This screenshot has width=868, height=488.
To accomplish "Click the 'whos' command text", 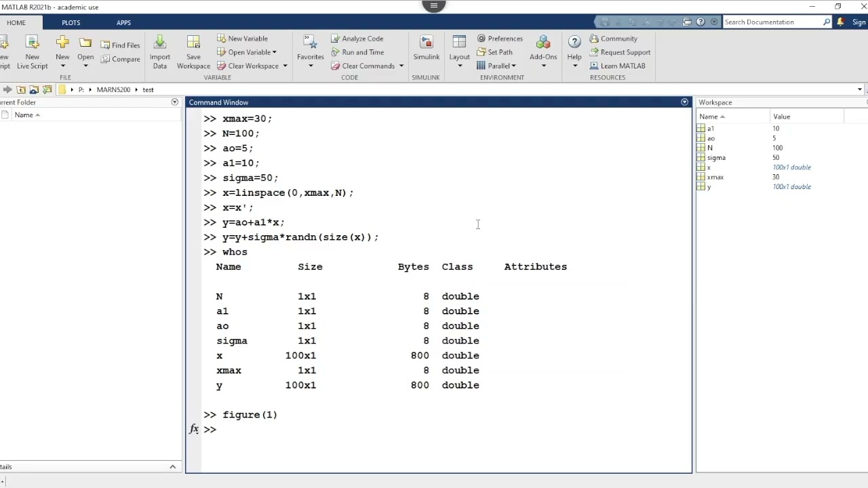I will click(x=235, y=252).
